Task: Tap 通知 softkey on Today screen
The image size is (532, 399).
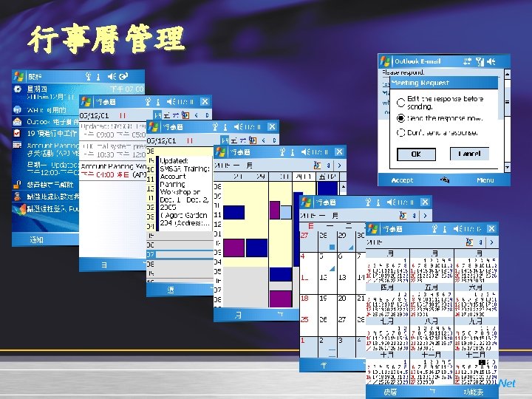Action: (x=37, y=239)
